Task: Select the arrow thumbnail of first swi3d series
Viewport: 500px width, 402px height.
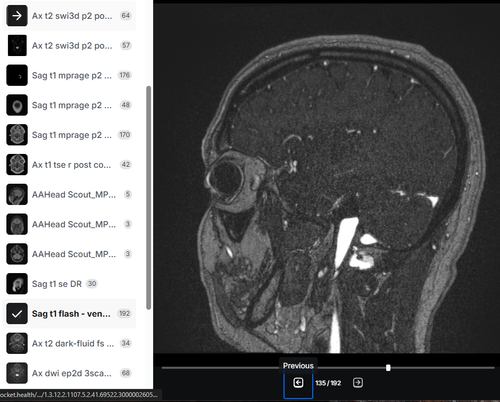Action: (17, 16)
